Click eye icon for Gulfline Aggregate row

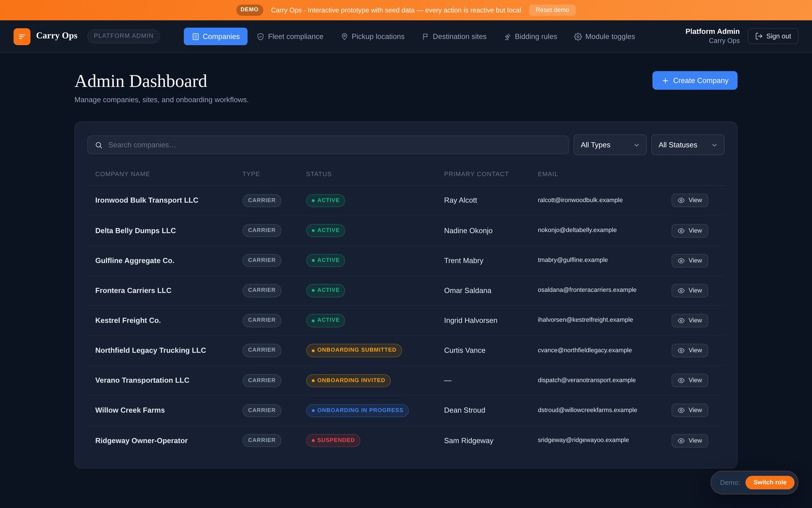tap(681, 261)
